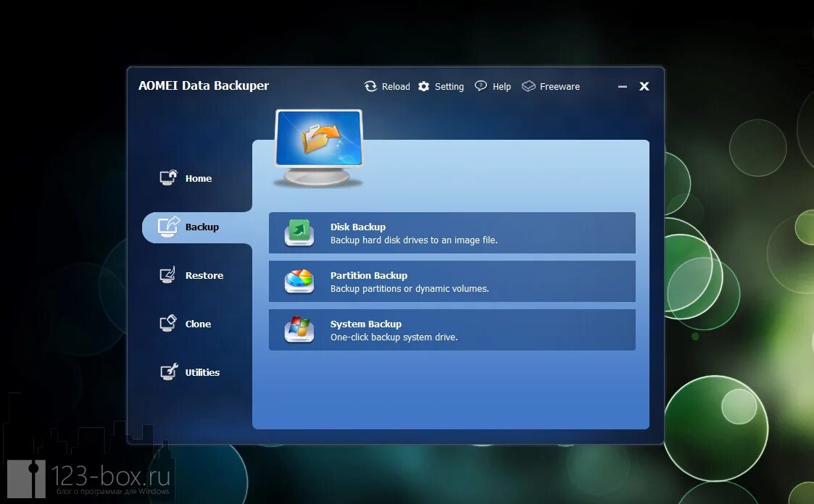814x504 pixels.
Task: Click the System Backup Windows flag icon
Action: click(299, 329)
